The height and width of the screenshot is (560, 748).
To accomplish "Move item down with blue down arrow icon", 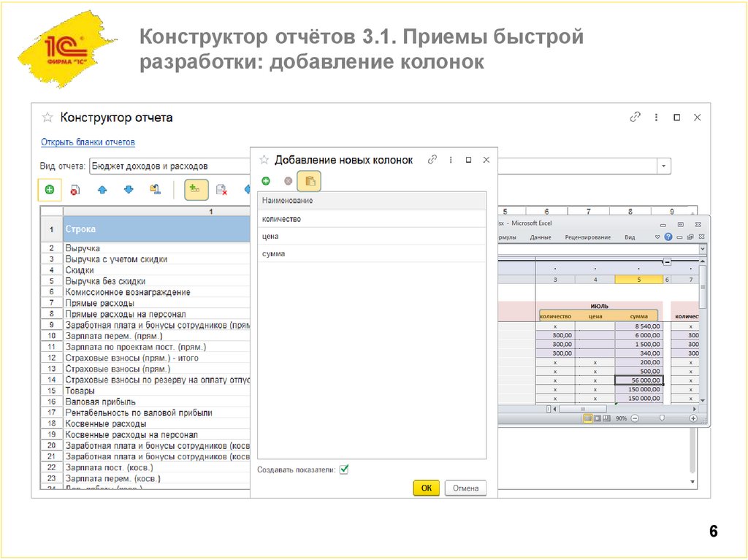I will pyautogui.click(x=129, y=189).
